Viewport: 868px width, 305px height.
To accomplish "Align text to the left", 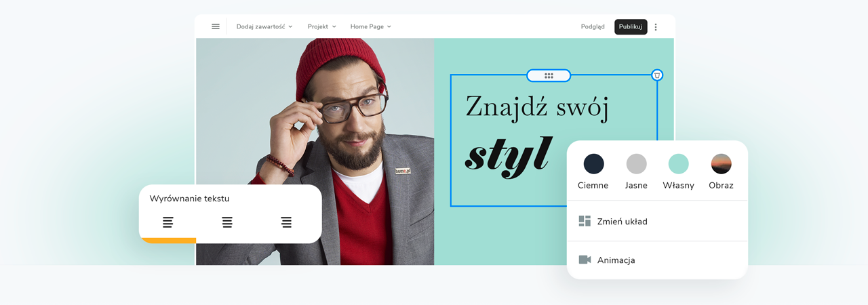I will point(167,222).
